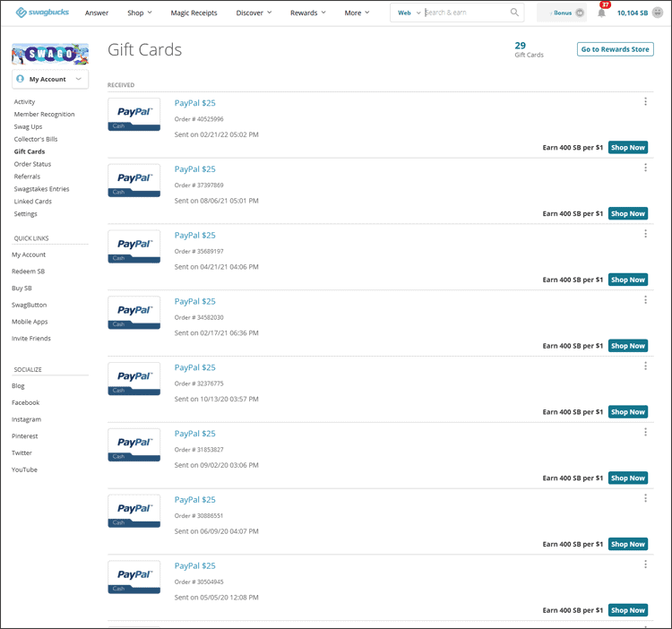Click Shop Now for order 32376775
The image size is (672, 629).
click(628, 412)
